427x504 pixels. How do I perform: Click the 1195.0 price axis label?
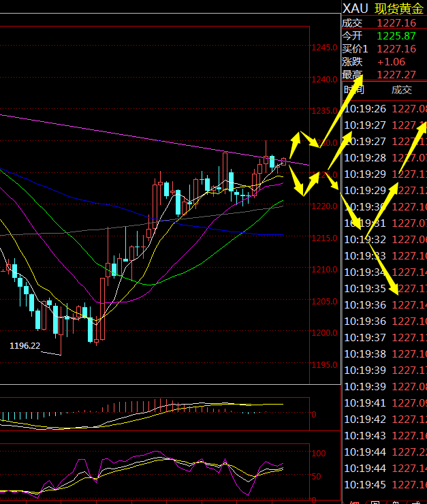pos(324,365)
